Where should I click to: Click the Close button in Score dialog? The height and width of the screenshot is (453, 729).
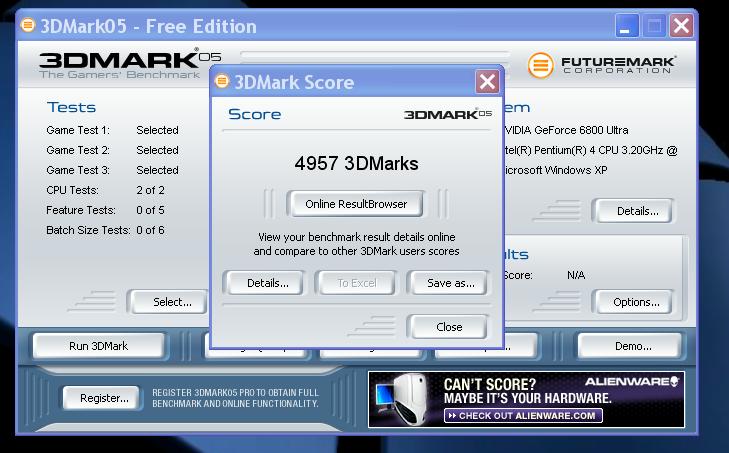(x=449, y=327)
